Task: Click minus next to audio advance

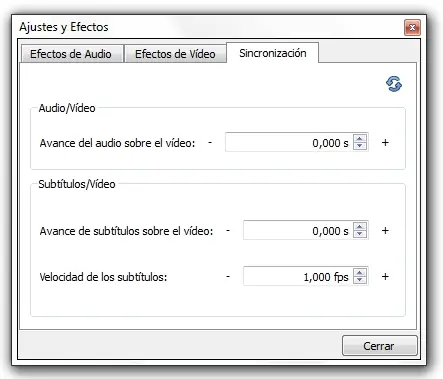Action: click(210, 142)
